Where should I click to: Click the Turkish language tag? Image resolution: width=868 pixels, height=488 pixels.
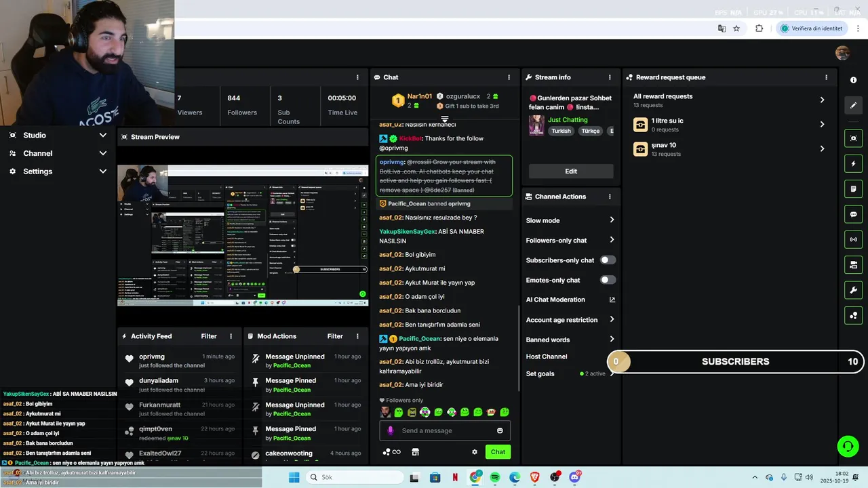click(561, 131)
